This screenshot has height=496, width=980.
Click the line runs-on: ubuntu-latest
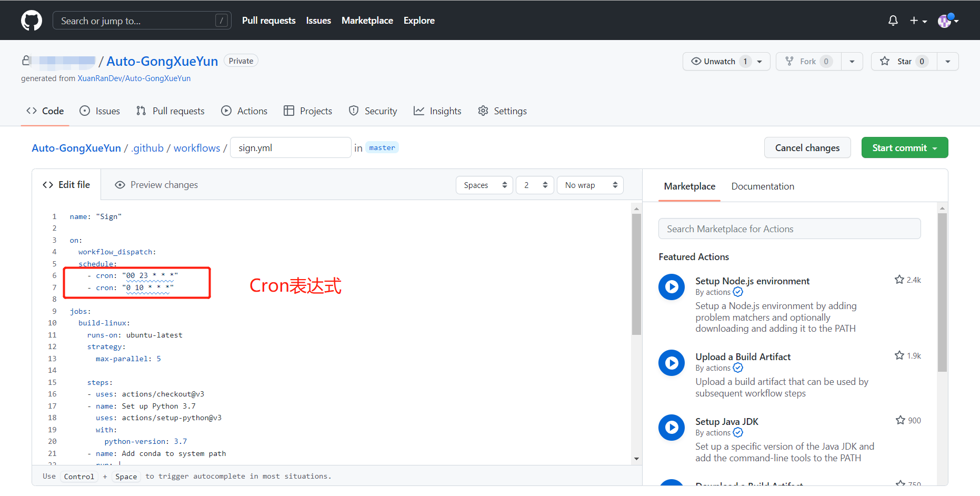(135, 335)
